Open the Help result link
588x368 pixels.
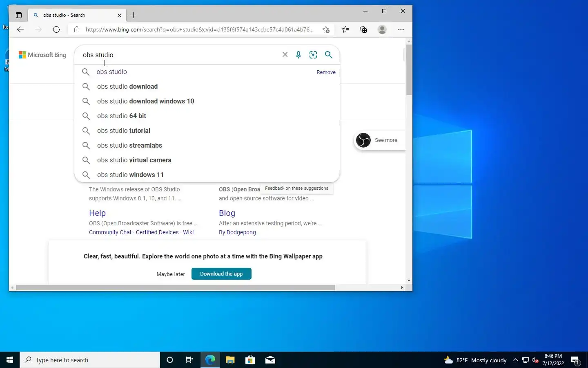point(97,213)
